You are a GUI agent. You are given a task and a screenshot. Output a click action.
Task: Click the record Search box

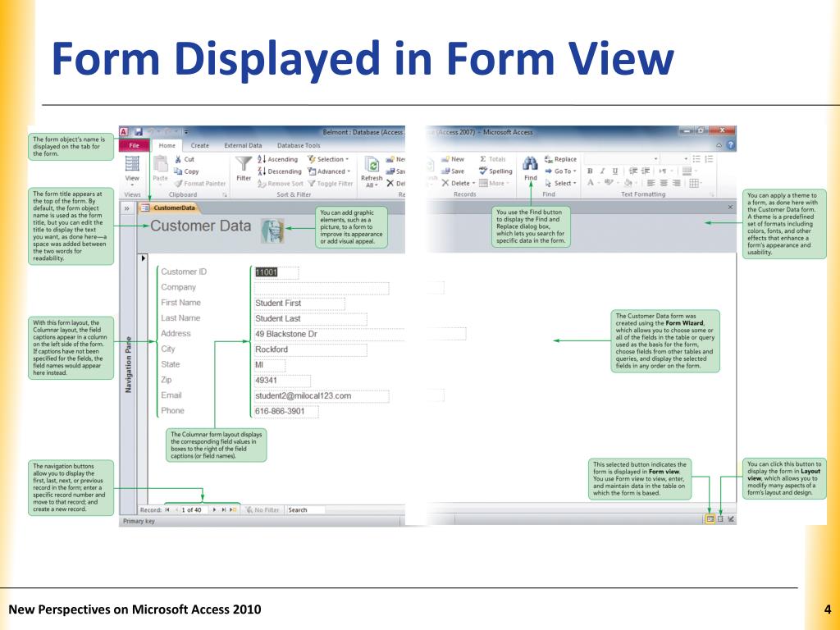pyautogui.click(x=306, y=510)
